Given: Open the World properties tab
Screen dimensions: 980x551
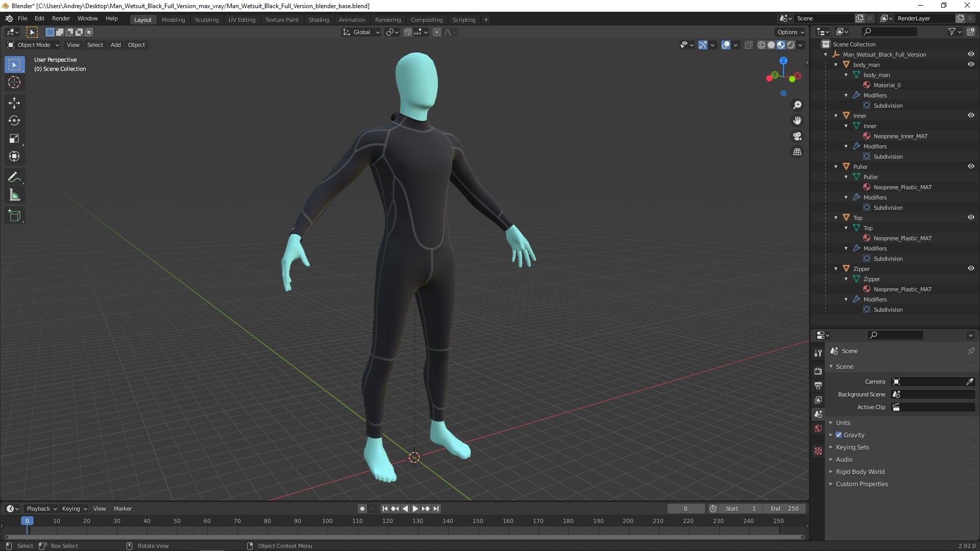Looking at the screenshot, I should (818, 429).
